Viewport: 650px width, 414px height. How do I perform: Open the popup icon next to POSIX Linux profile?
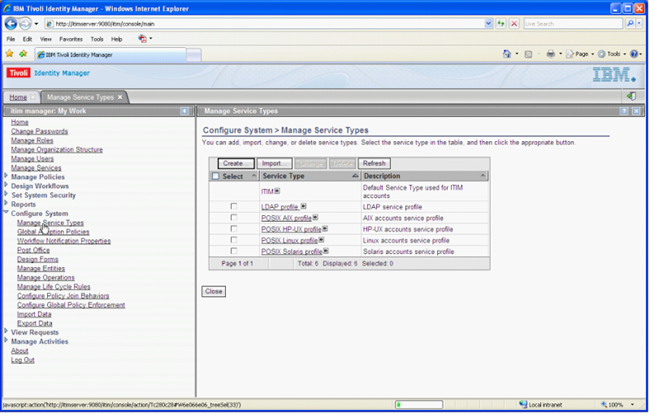click(x=322, y=240)
